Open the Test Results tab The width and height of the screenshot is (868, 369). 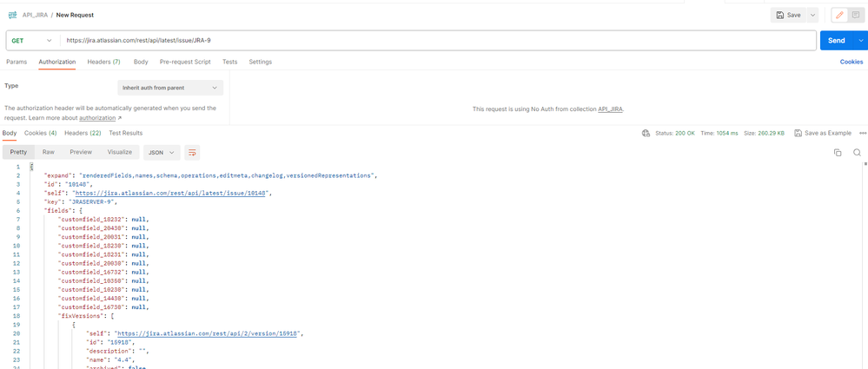126,134
